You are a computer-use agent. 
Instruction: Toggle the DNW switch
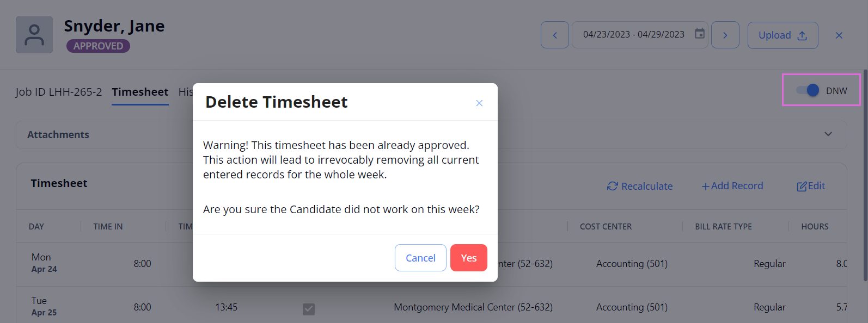[x=808, y=90]
